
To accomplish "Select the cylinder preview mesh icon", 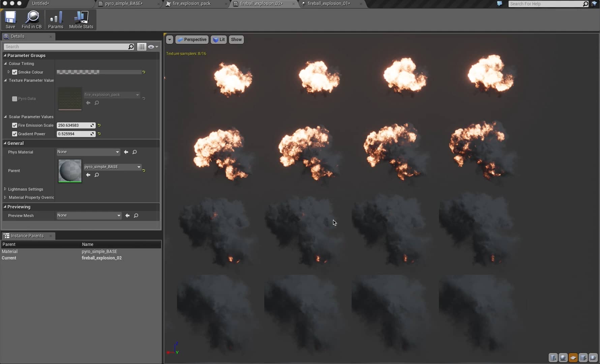I will [x=553, y=358].
